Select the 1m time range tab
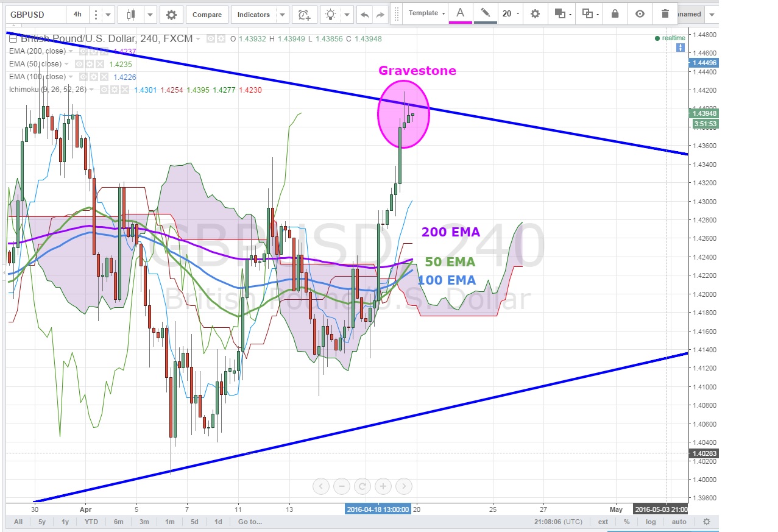The height and width of the screenshot is (532, 778). [x=169, y=522]
